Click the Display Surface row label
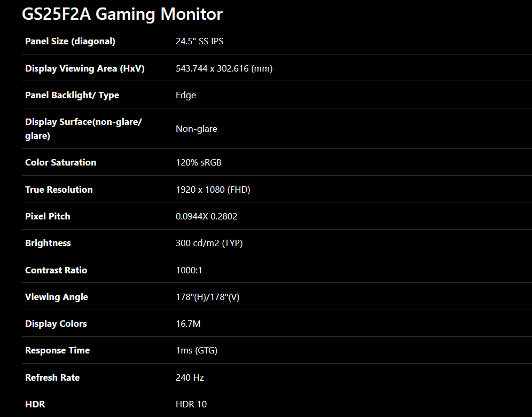Screen dimensions: 532x417 [83, 129]
